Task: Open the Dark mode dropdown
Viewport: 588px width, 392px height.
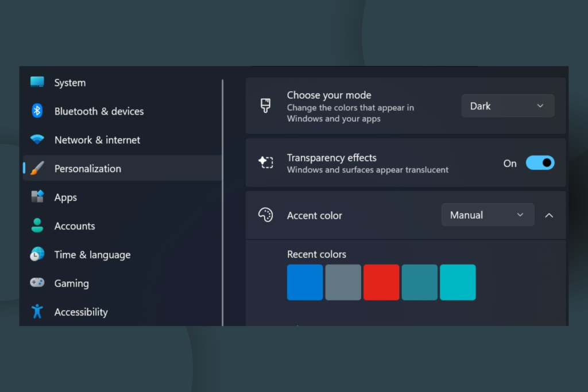Action: click(508, 106)
